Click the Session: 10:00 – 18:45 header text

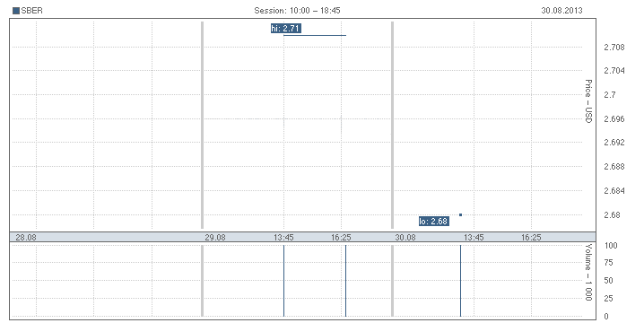(x=297, y=11)
